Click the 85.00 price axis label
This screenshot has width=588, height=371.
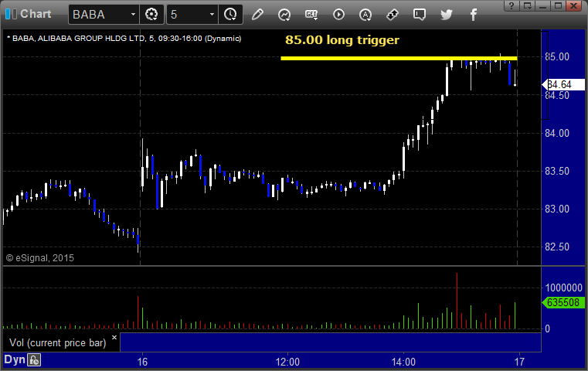click(557, 56)
